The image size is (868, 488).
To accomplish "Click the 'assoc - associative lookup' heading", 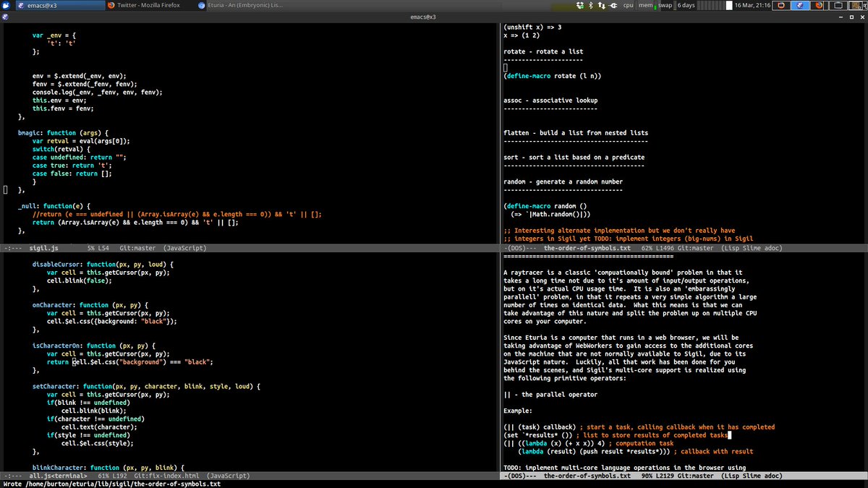I will point(550,100).
